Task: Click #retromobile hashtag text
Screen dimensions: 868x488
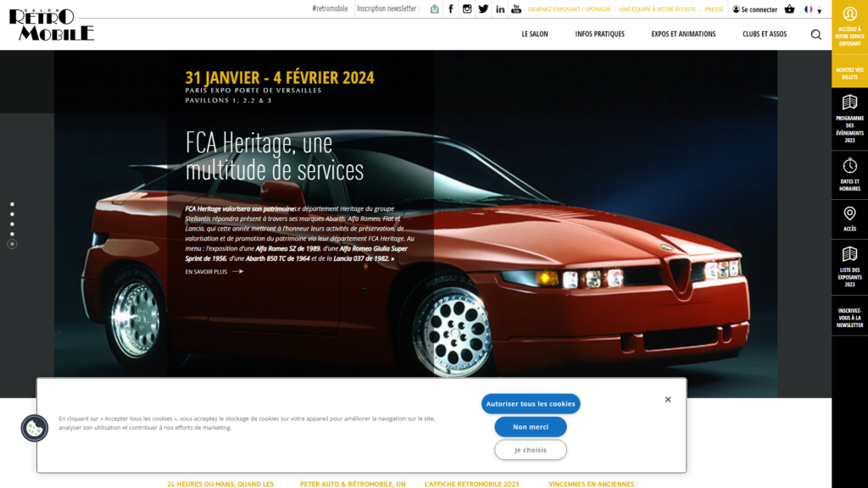Action: tap(330, 8)
